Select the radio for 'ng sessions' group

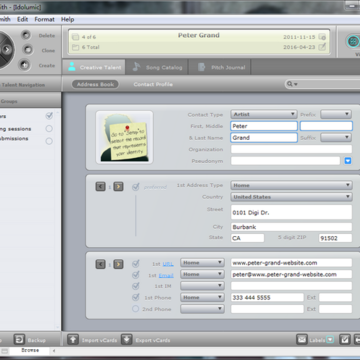(x=49, y=129)
